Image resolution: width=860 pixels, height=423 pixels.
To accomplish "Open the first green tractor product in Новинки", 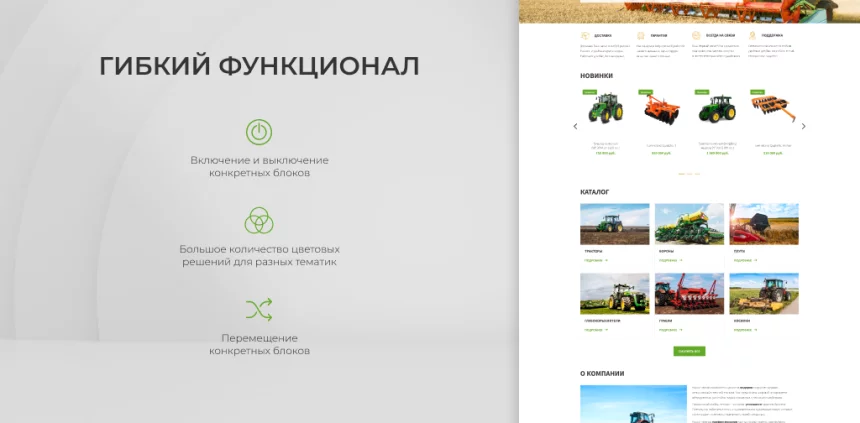I will pos(605,108).
